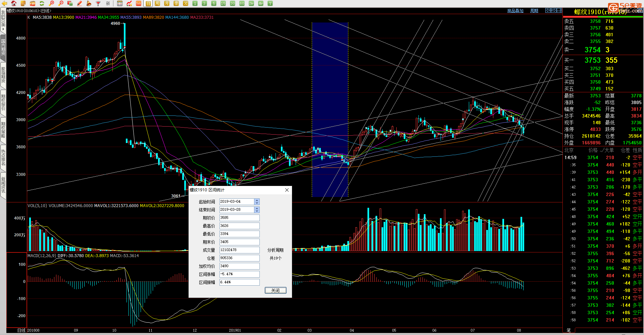This screenshot has height=335, width=644.
Task: Open the 我的页面 sidebar tab
Action: [x=3, y=20]
